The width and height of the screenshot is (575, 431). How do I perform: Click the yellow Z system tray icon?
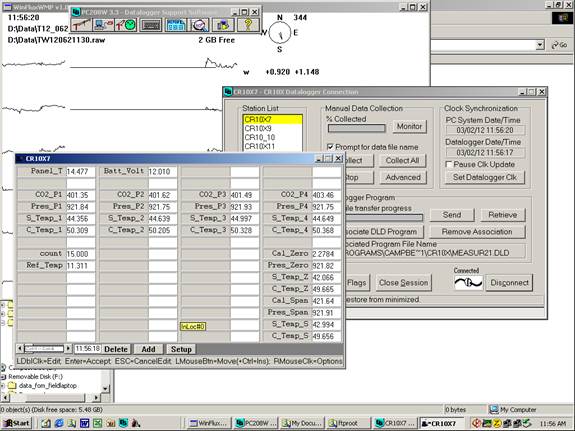497,423
